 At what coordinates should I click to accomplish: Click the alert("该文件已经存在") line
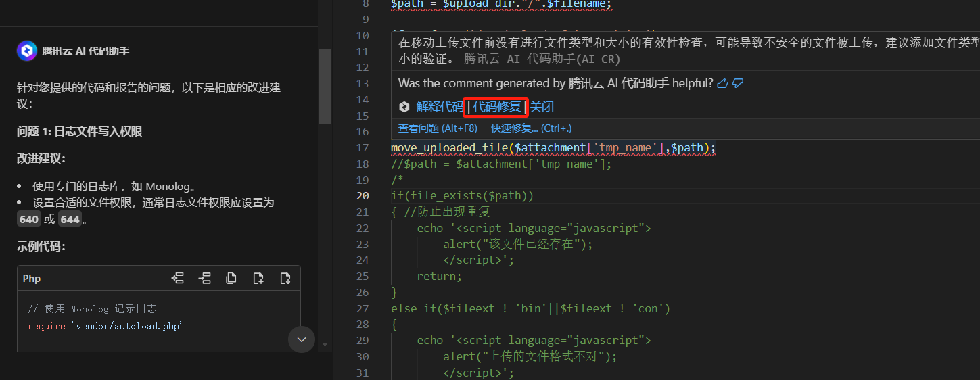point(518,244)
